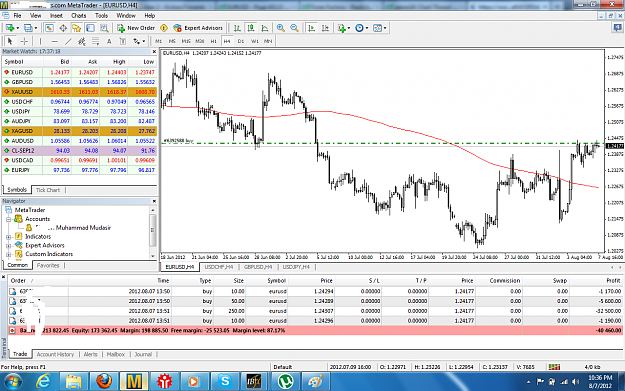Toggle the Market Watch window icon
The image size is (625, 391).
coord(49,28)
